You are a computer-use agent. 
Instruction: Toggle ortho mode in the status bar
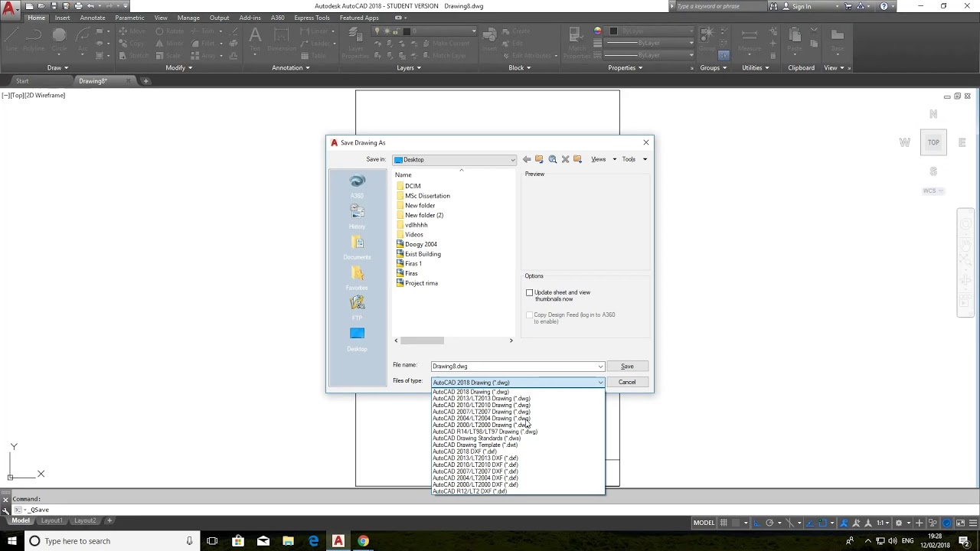[756, 523]
